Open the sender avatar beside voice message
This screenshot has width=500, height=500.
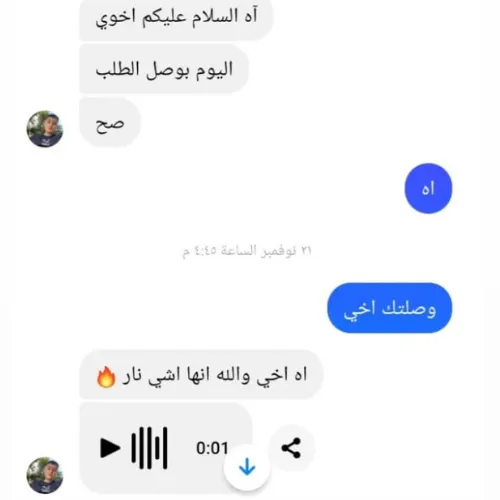pyautogui.click(x=45, y=475)
